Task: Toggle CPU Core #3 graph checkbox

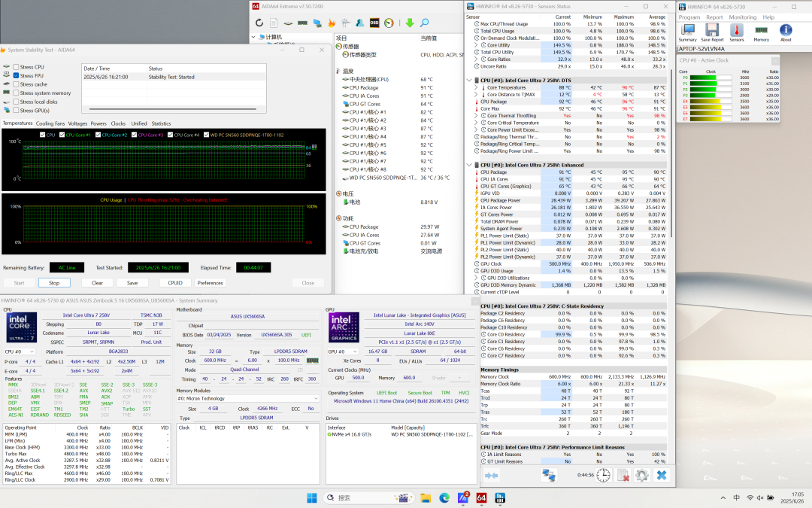Action: 134,135
